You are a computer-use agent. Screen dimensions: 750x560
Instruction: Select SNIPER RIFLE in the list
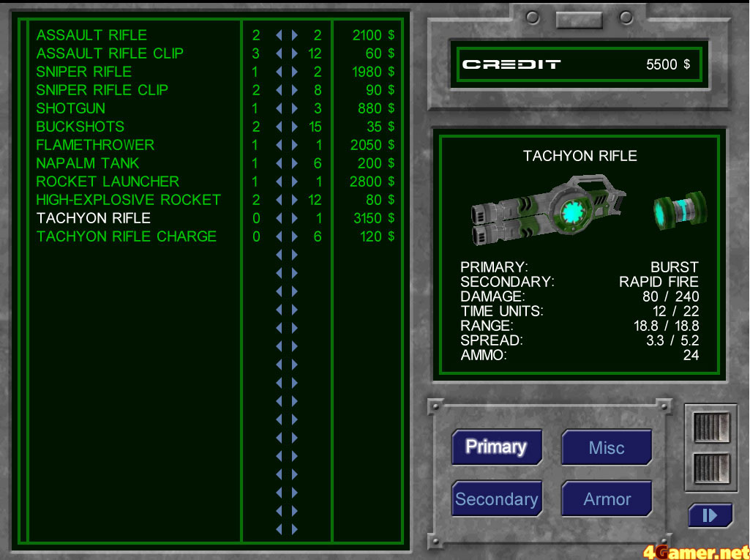[x=83, y=72]
